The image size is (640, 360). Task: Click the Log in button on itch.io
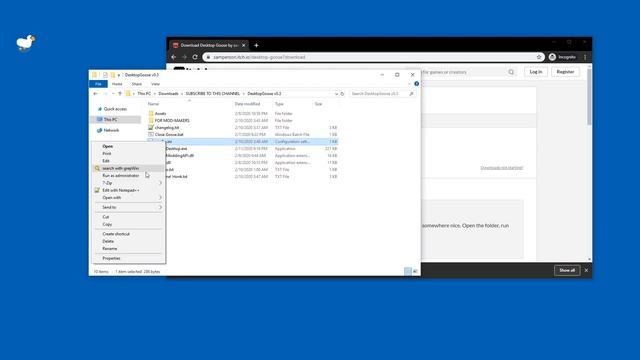[x=536, y=72]
